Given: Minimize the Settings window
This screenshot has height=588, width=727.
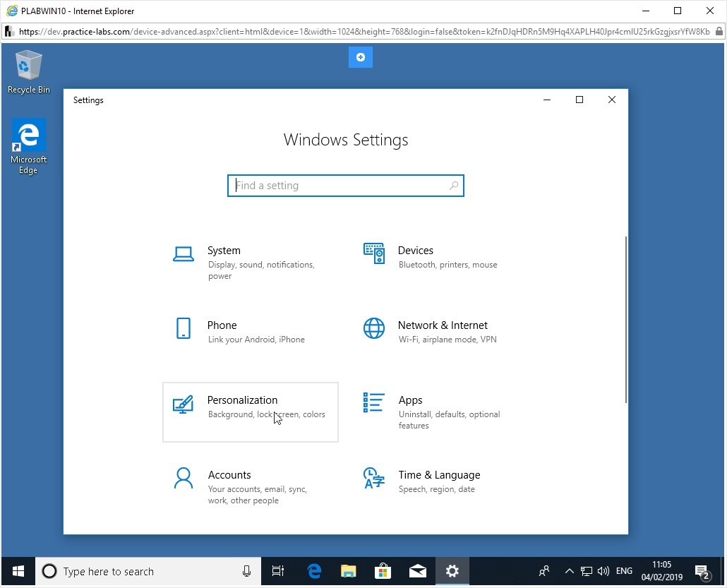Looking at the screenshot, I should click(547, 100).
